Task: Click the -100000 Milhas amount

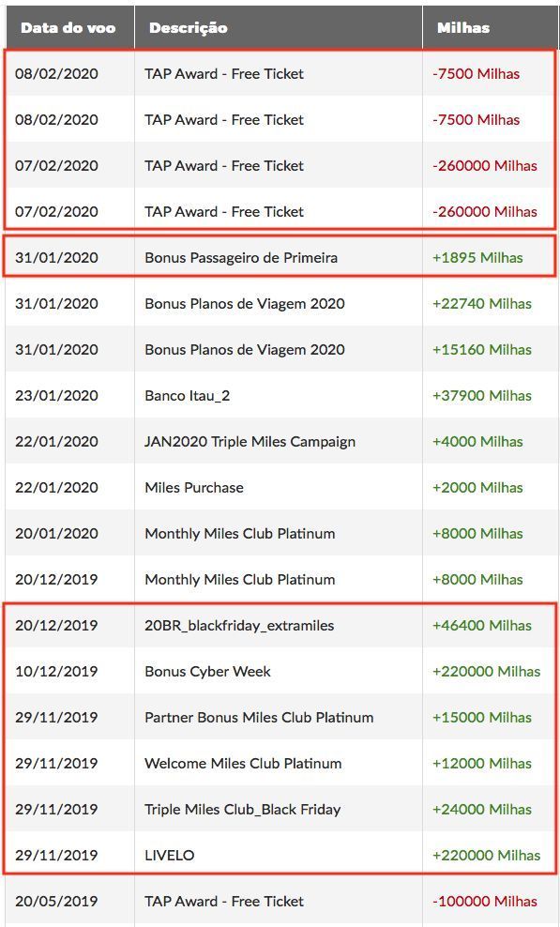Action: pyautogui.click(x=485, y=902)
